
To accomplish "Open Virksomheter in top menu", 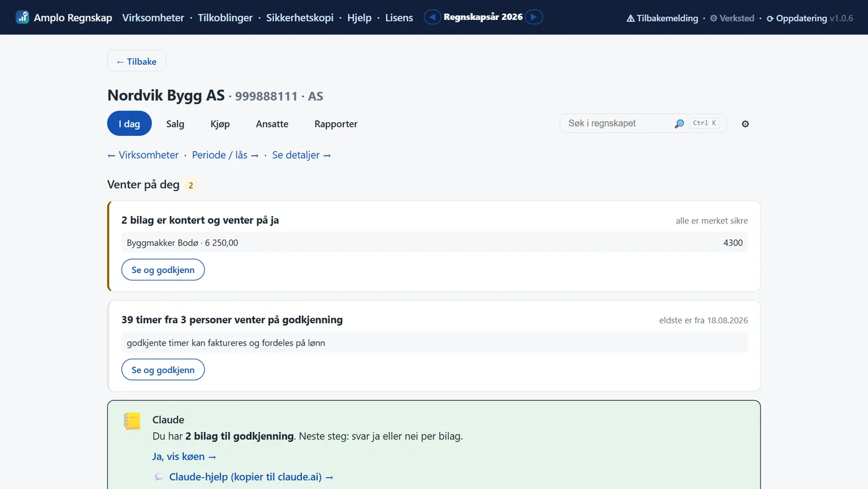I will 153,17.
